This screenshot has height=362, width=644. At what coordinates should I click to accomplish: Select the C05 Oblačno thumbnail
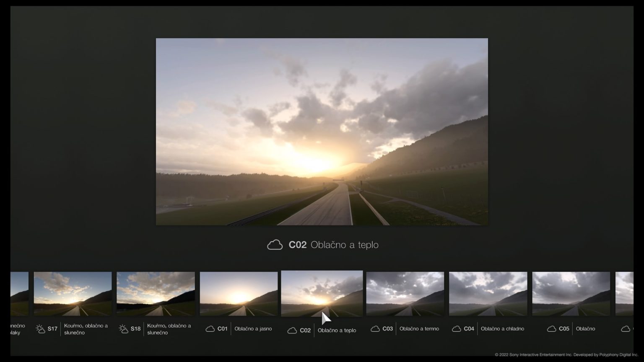571,294
